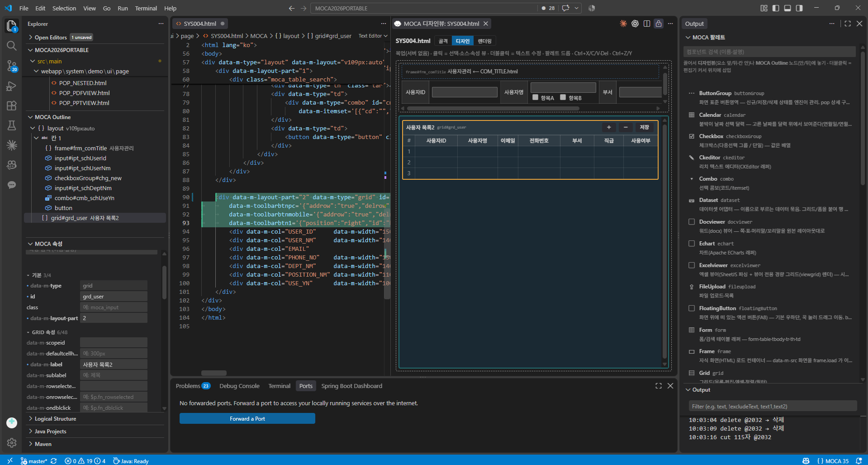Click the editor horizontal scrollbar thumb
This screenshot has height=465, width=868.
point(214,373)
